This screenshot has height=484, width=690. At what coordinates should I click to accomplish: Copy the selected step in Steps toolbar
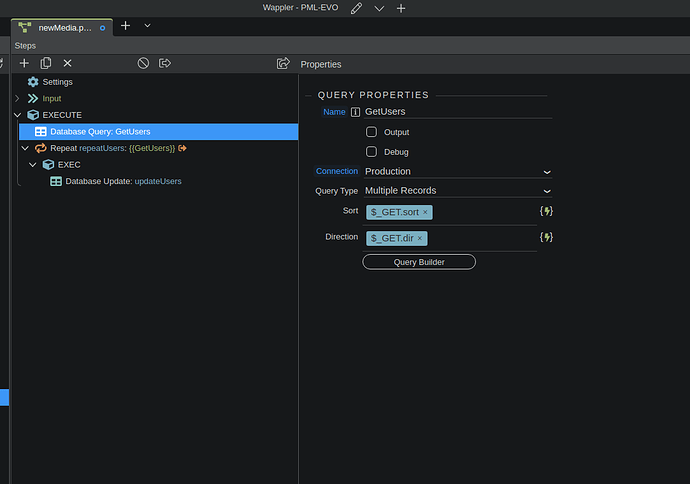click(x=46, y=63)
